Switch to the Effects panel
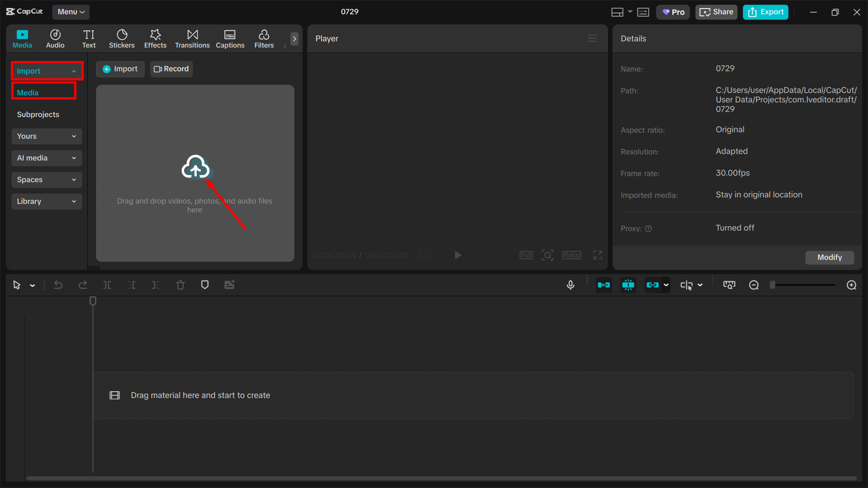 155,38
